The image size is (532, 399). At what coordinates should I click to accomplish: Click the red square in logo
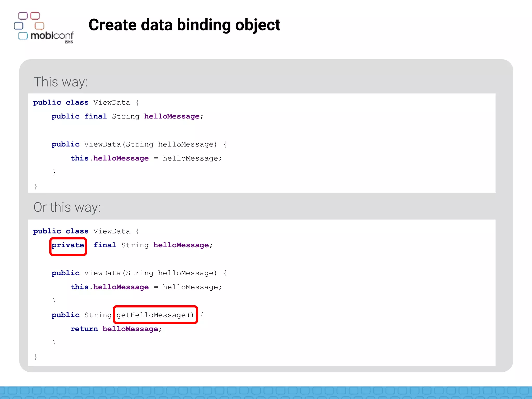35,16
